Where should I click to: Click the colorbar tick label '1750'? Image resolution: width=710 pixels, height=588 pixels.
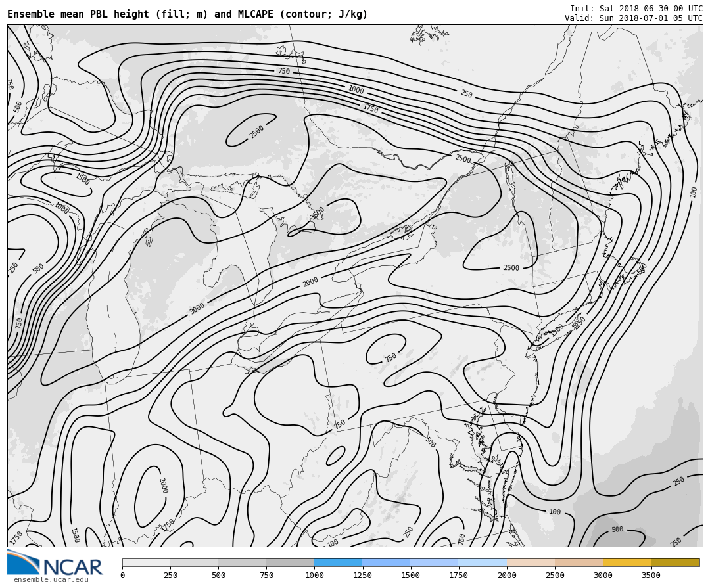459,576
